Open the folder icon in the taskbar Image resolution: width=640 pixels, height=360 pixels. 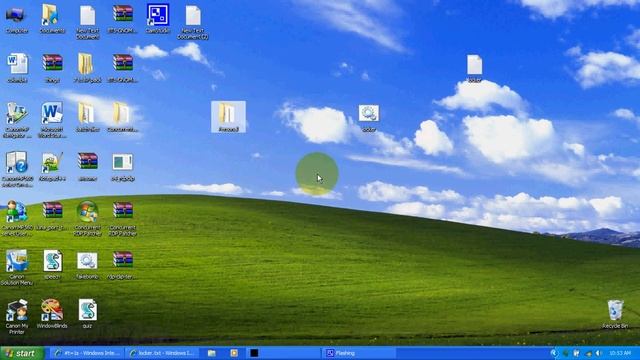pyautogui.click(x=211, y=353)
